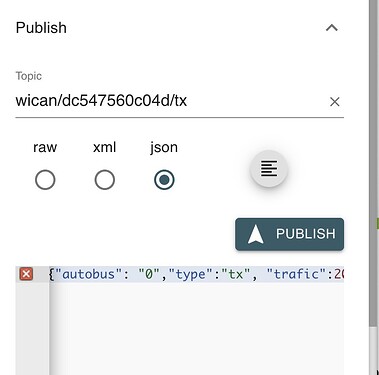Image resolution: width=379 pixels, height=375 pixels.
Task: Collapse the Publish panel with the chevron
Action: point(331,28)
